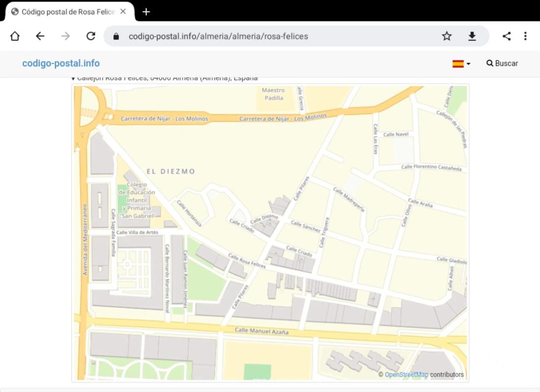Reload the current page
The image size is (540, 392).
pyautogui.click(x=91, y=36)
